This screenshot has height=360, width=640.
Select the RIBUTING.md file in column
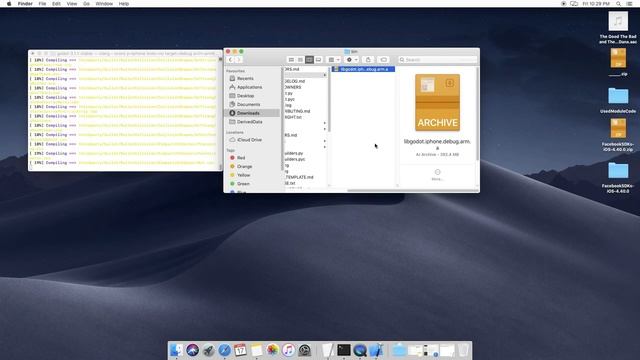pos(298,111)
